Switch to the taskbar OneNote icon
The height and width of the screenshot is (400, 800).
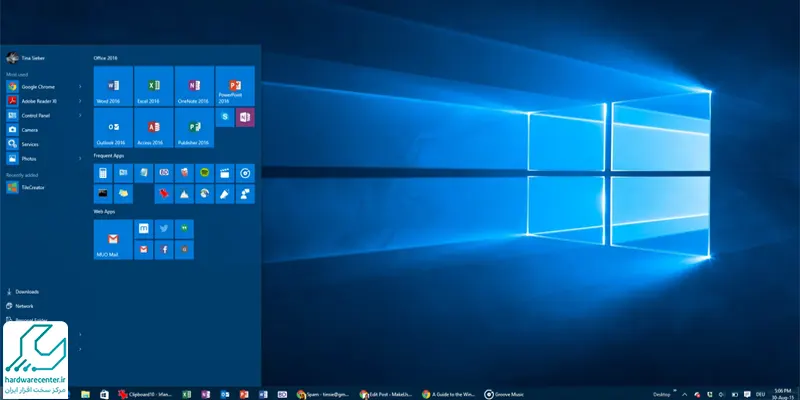point(206,394)
